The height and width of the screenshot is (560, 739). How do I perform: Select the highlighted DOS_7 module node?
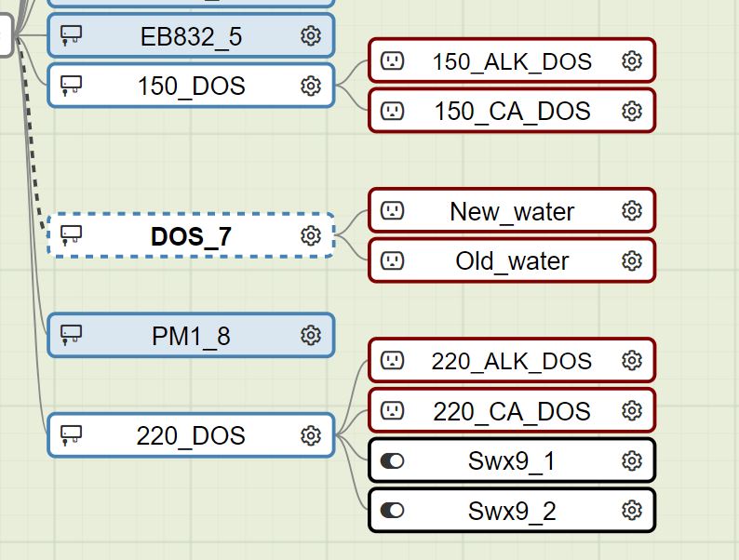[191, 235]
